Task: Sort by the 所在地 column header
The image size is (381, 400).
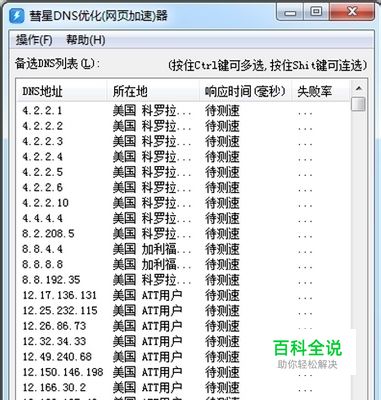Action: tap(153, 91)
